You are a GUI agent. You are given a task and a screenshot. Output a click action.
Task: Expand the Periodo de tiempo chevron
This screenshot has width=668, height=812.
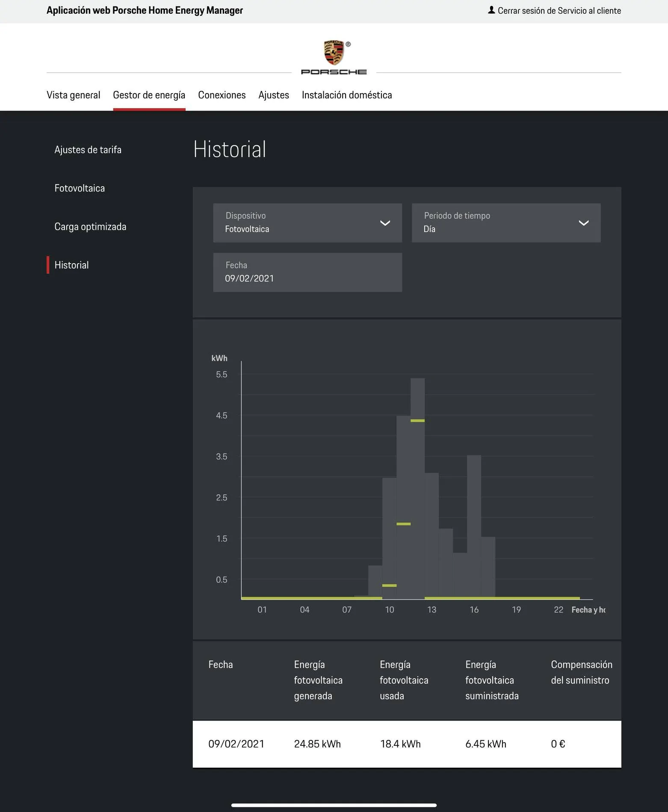click(x=583, y=223)
